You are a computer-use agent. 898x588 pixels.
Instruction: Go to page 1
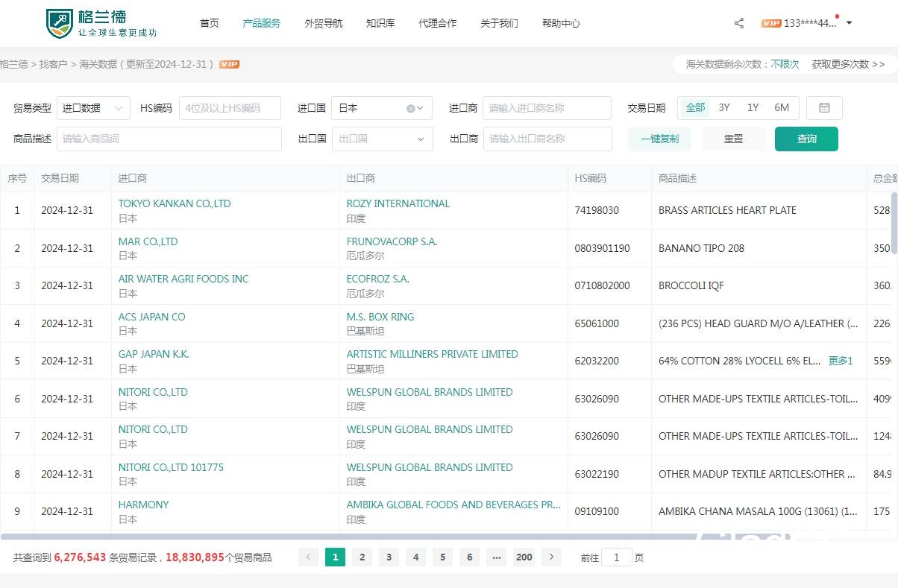[336, 557]
